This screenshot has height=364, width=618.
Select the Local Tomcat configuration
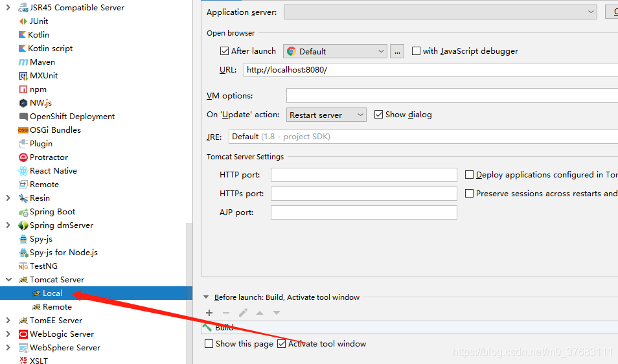tap(96, 293)
